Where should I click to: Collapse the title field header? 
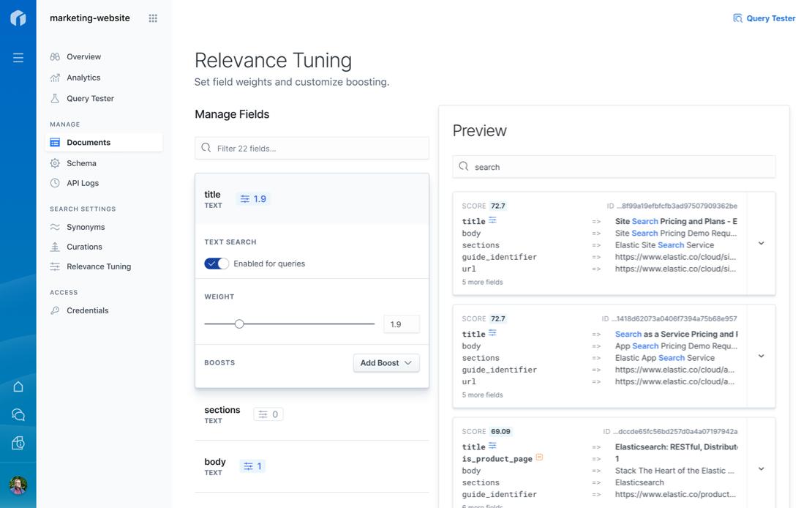[x=312, y=199]
